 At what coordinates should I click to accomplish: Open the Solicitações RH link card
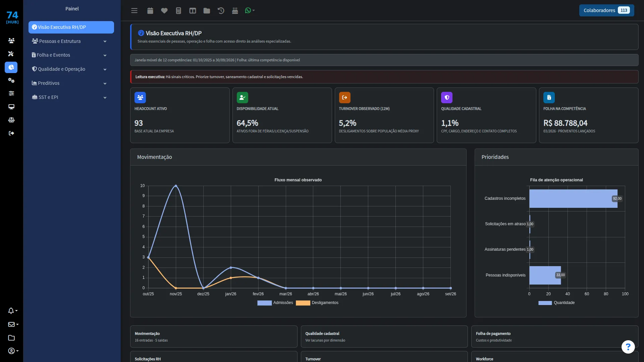point(214,357)
